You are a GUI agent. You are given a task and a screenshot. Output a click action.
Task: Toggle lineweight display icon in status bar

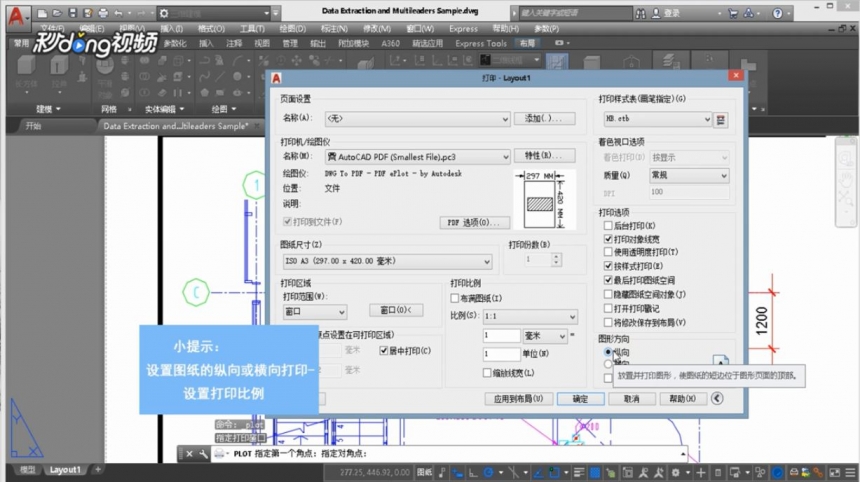(579, 472)
